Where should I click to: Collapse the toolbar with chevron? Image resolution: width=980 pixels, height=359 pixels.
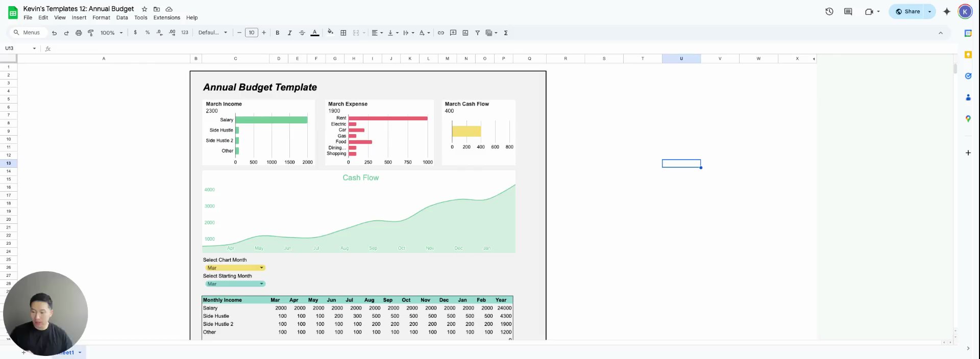(x=941, y=33)
